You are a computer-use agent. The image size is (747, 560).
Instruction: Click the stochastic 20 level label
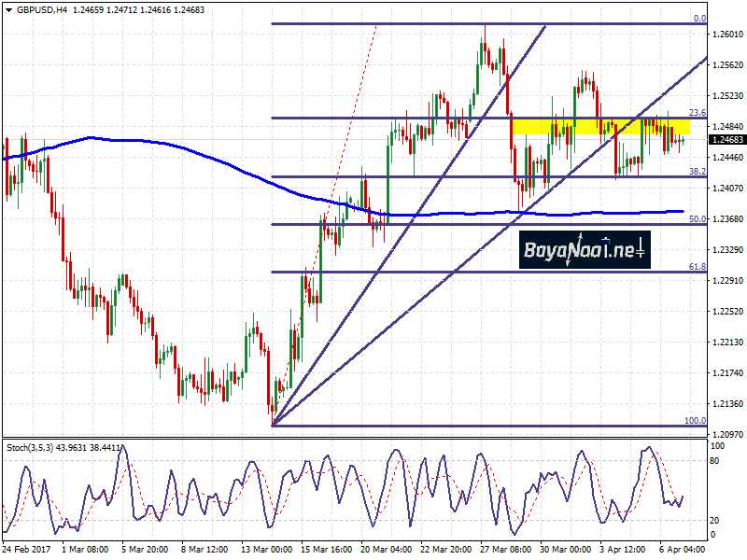tap(715, 520)
